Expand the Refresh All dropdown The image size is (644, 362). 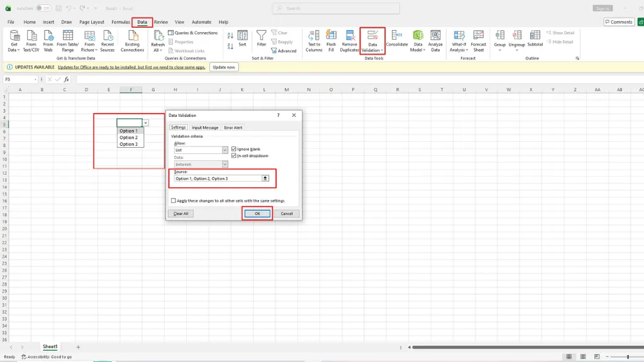(158, 47)
